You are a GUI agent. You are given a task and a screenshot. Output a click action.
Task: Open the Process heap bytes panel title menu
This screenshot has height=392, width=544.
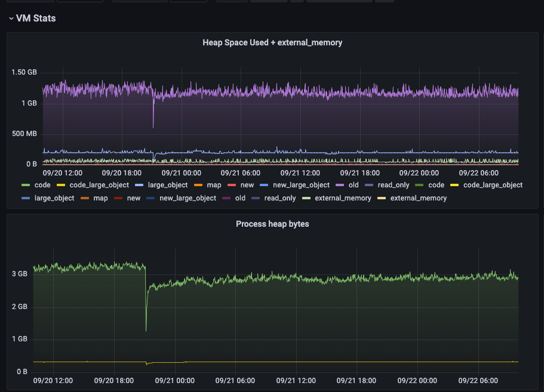[272, 224]
